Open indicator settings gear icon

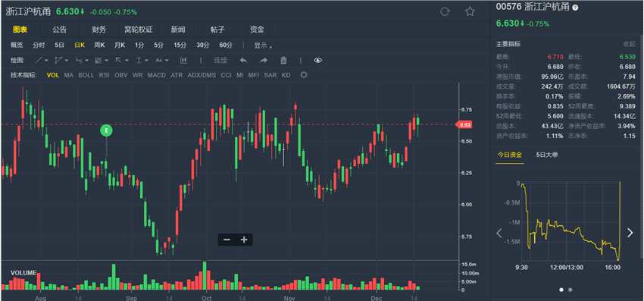(x=304, y=75)
